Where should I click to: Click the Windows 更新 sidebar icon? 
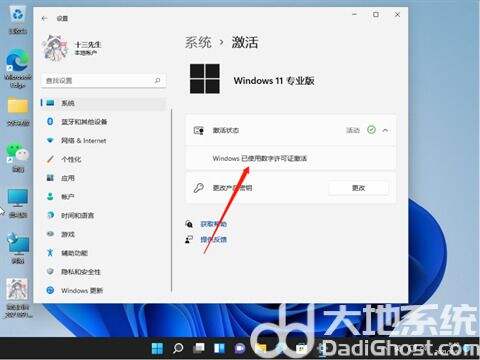(50, 290)
